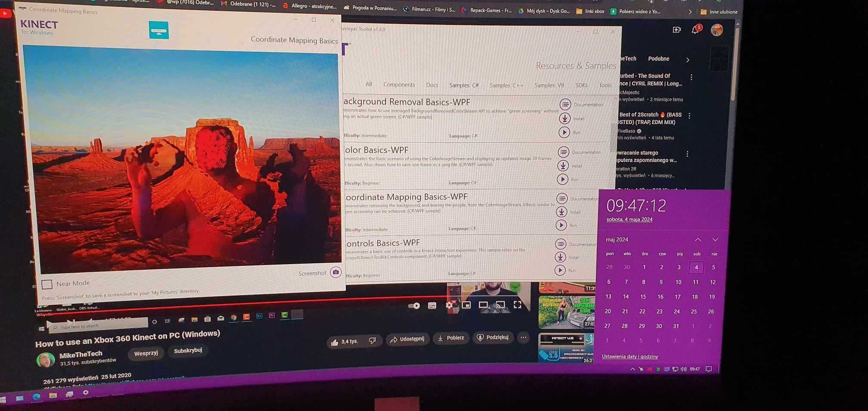Click the system tray volume icon
868x411 pixels.
683,369
